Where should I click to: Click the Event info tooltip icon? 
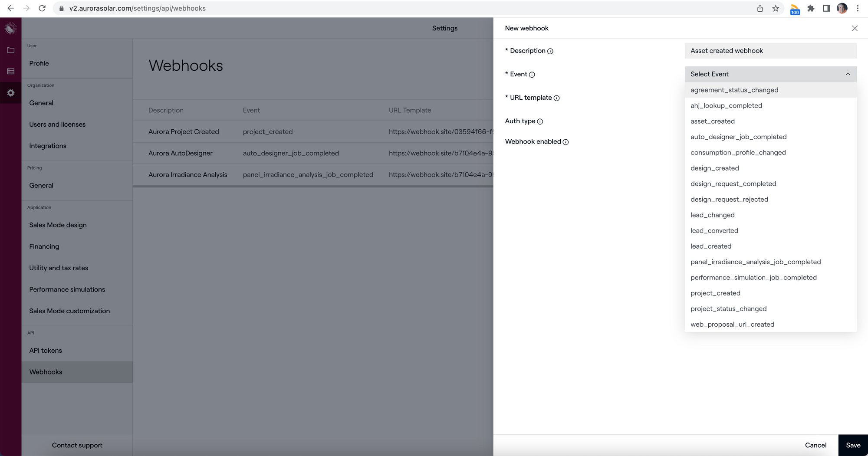coord(532,75)
